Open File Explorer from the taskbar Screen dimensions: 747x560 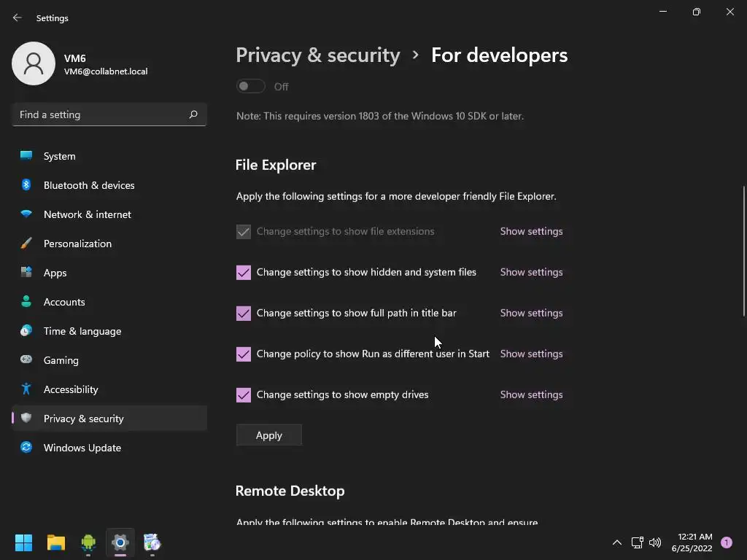pyautogui.click(x=56, y=542)
